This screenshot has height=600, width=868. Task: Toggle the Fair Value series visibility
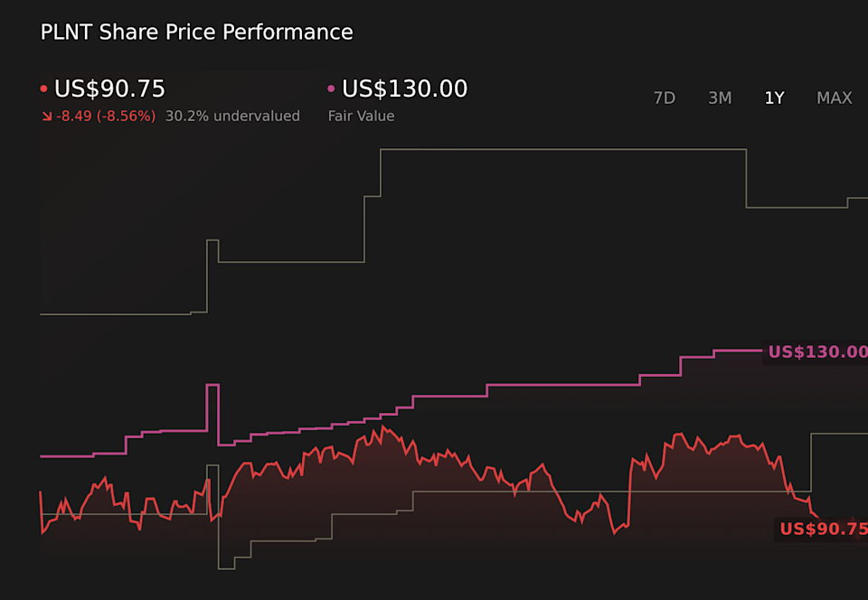coord(404,89)
